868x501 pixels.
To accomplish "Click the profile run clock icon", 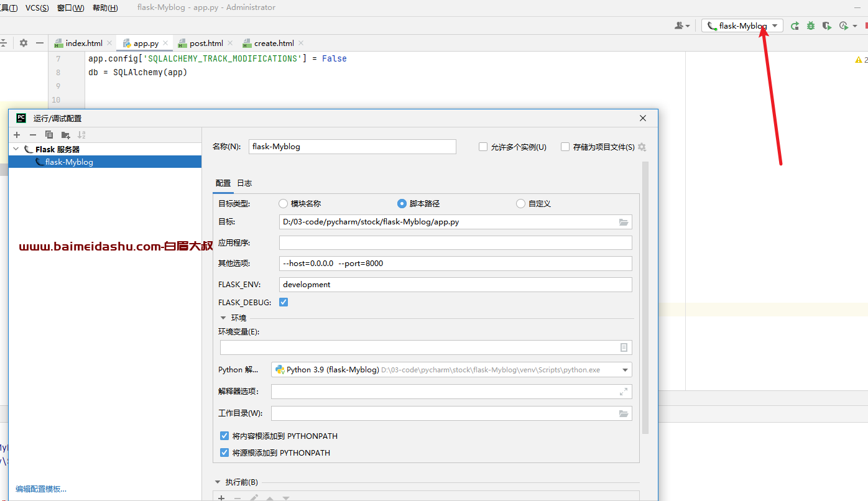I will 843,25.
